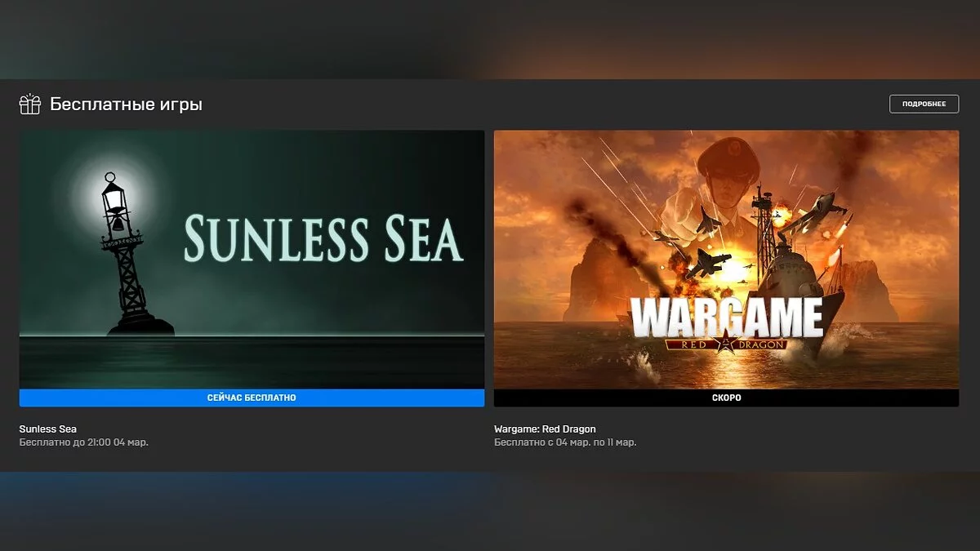The height and width of the screenshot is (551, 980).
Task: Open the Sunless Sea title link
Action: point(48,429)
